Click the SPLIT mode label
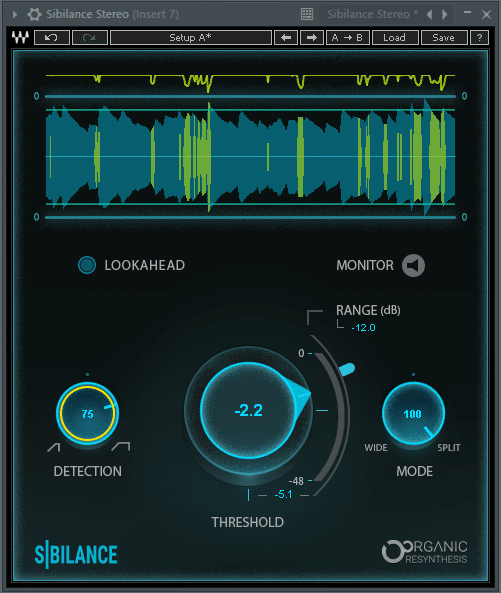Screen dimensions: 501x593 449,448
